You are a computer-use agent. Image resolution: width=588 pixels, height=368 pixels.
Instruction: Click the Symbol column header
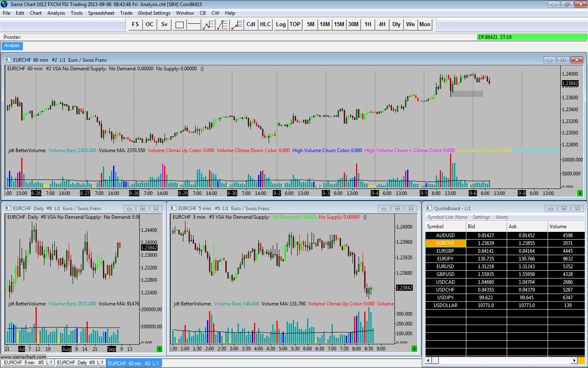(445, 227)
